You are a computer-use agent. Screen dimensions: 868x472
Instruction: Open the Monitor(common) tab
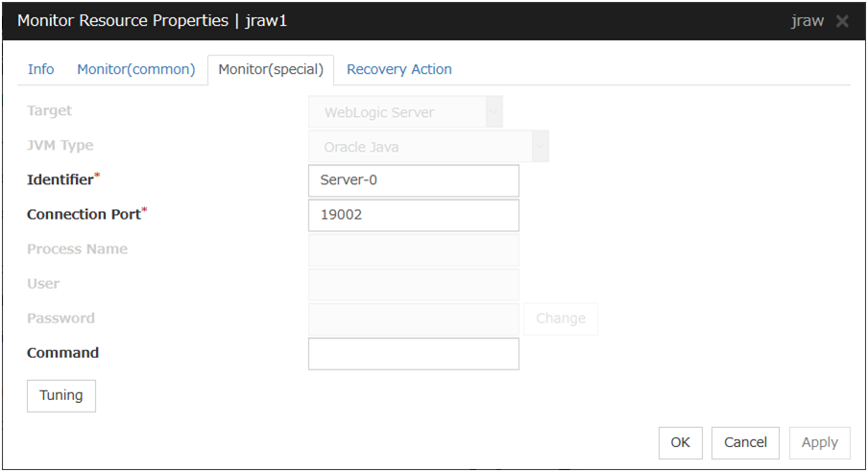pyautogui.click(x=136, y=69)
